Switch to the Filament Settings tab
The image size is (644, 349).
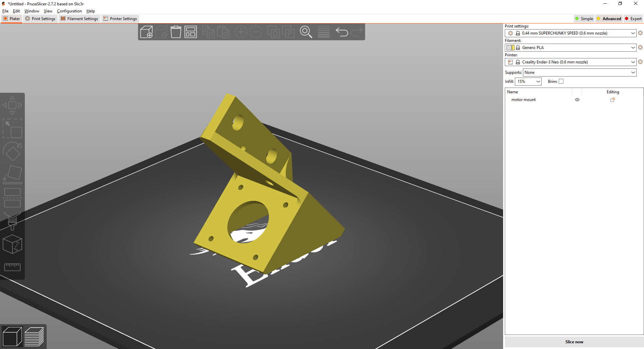coord(79,19)
